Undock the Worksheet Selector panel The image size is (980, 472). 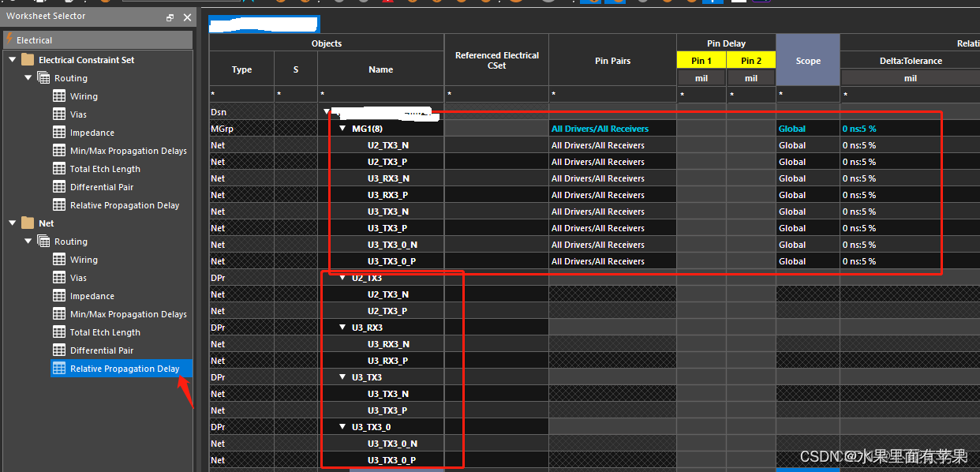tap(170, 17)
